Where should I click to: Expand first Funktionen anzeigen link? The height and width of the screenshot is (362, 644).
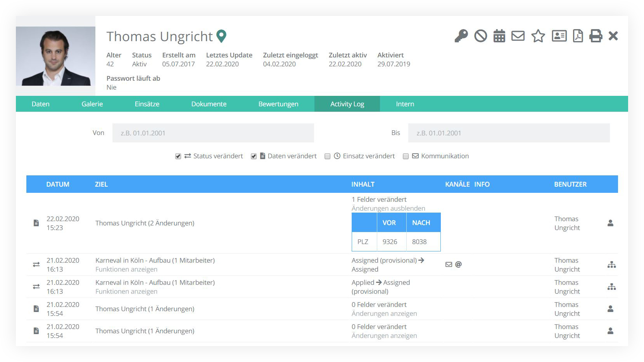pos(126,269)
